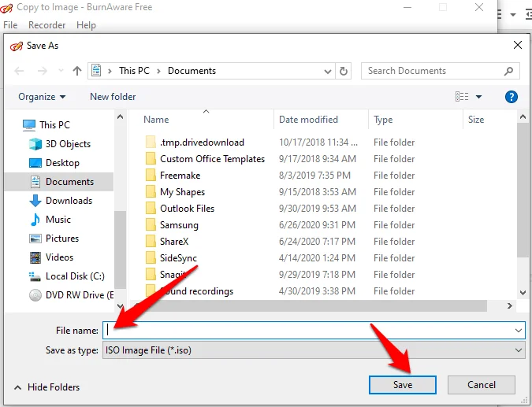The width and height of the screenshot is (532, 407).
Task: Click the file list vertical scrollbar
Action: tap(523, 190)
